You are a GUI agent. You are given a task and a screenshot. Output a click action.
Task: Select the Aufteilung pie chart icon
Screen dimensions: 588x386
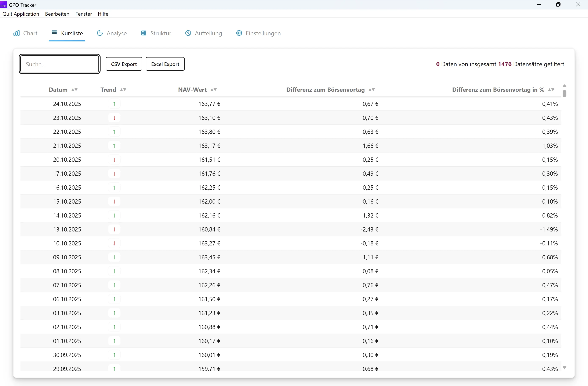click(188, 33)
